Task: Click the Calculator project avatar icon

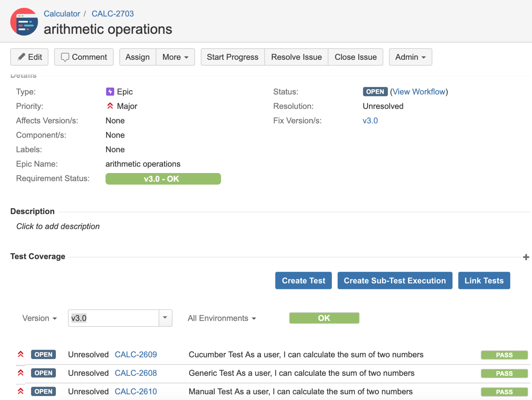Action: (24, 22)
